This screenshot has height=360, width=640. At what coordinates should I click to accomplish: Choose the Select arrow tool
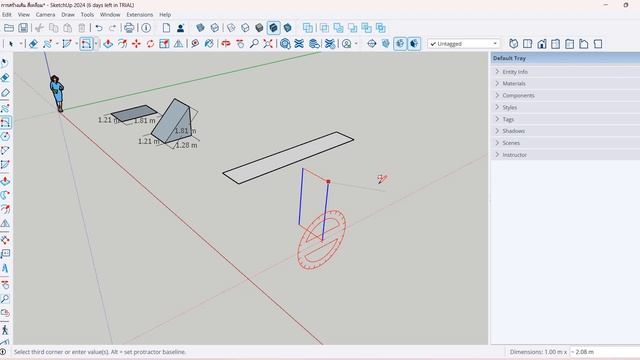[11, 44]
